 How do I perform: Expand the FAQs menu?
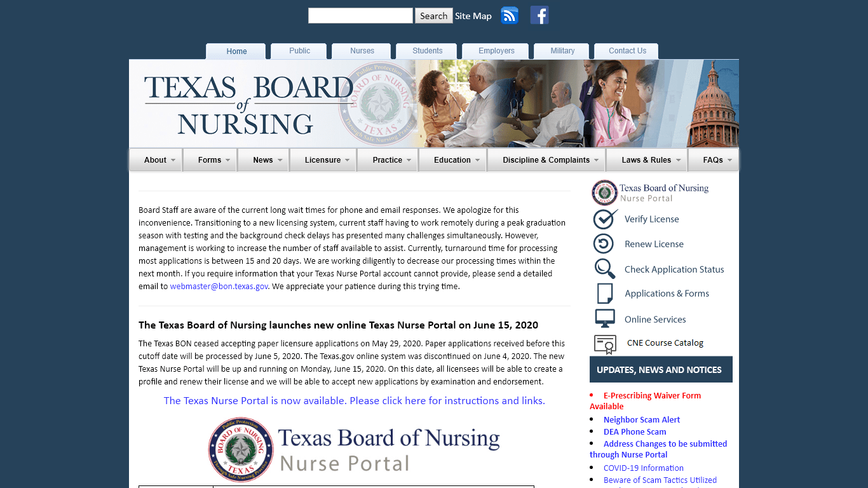[714, 160]
